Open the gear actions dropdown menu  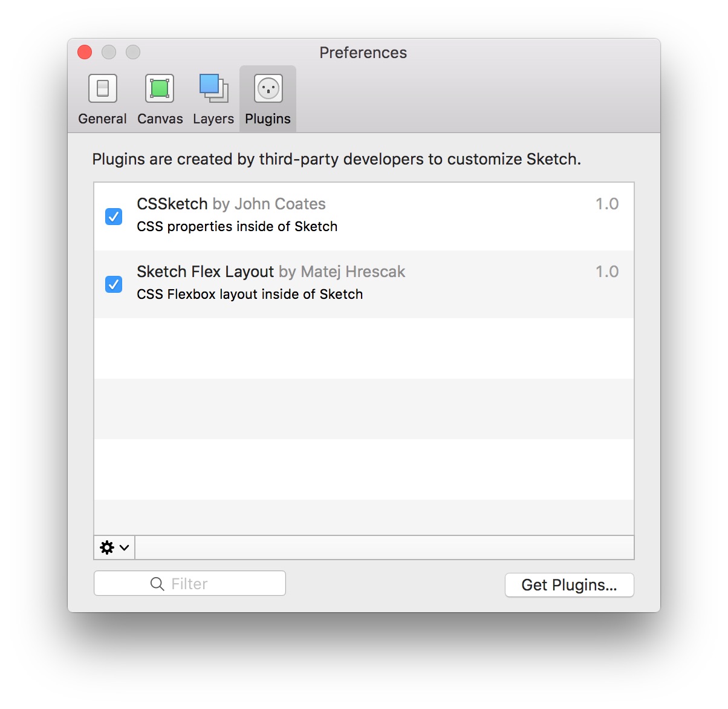point(114,547)
